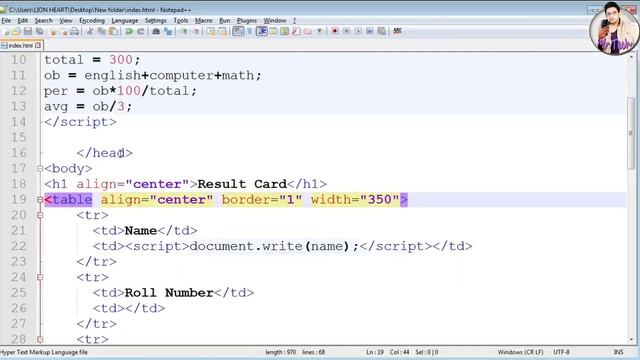640x360 pixels.
Task: Undo the last edit with the Undo icon
Action: [x=129, y=31]
